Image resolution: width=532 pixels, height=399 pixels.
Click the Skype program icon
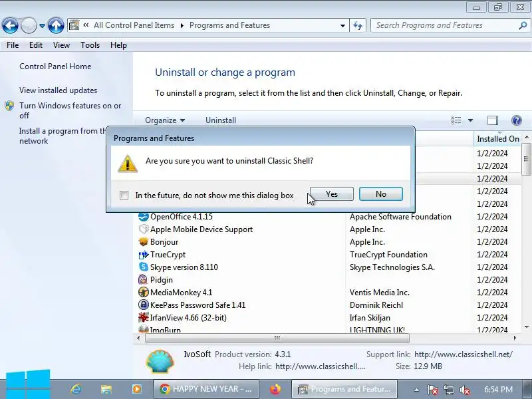pos(143,267)
